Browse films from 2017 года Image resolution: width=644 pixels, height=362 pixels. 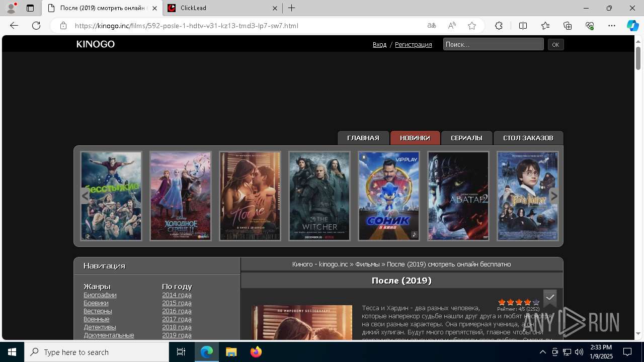tap(177, 319)
